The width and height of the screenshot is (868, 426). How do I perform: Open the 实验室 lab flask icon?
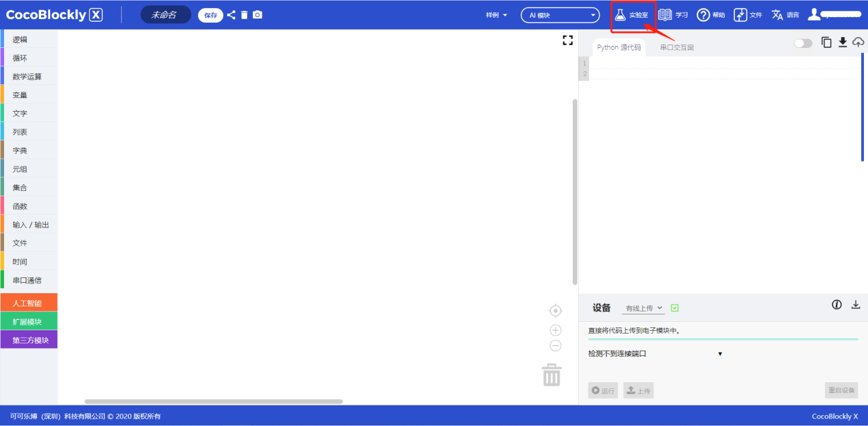point(620,14)
